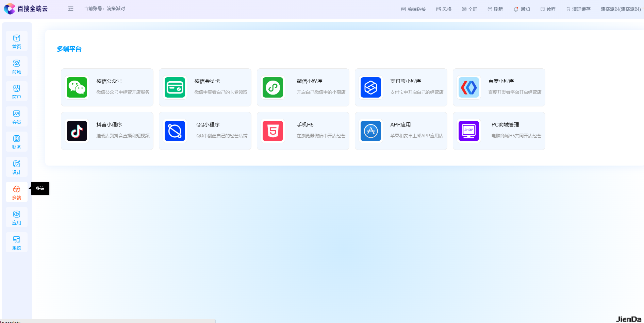Open the 教程 tutorial
This screenshot has width=644, height=323.
point(548,9)
